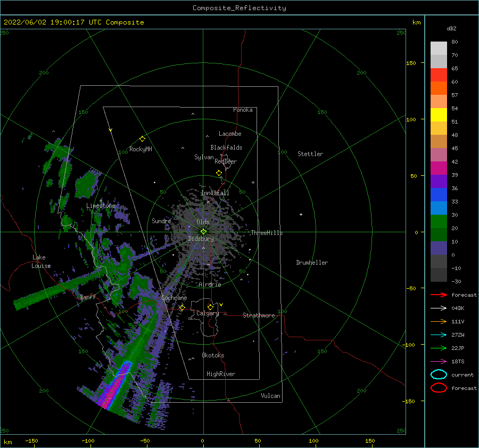Click the 2022/06/02 19:00:17 UTC timestamp
This screenshot has height=448, width=479.
(73, 22)
